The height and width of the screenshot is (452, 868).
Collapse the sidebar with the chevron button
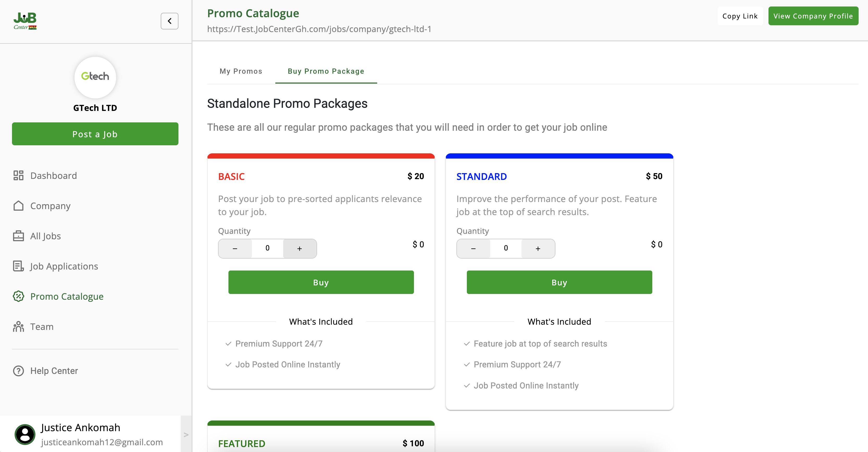point(170,21)
